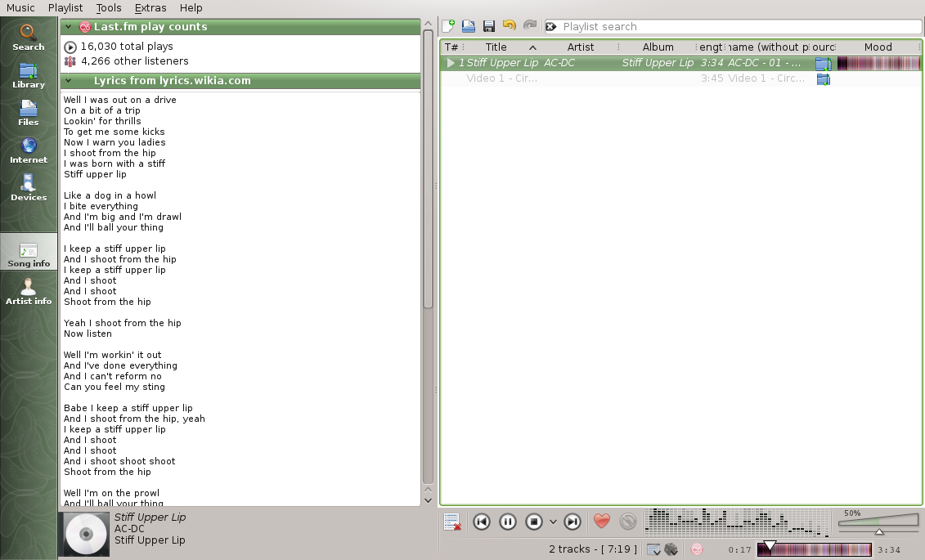Skip to the next track
Image resolution: width=925 pixels, height=560 pixels.
tap(573, 522)
